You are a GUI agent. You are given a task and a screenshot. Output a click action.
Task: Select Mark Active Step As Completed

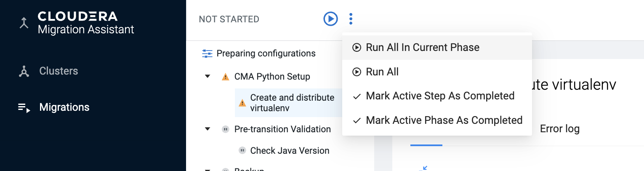(440, 96)
